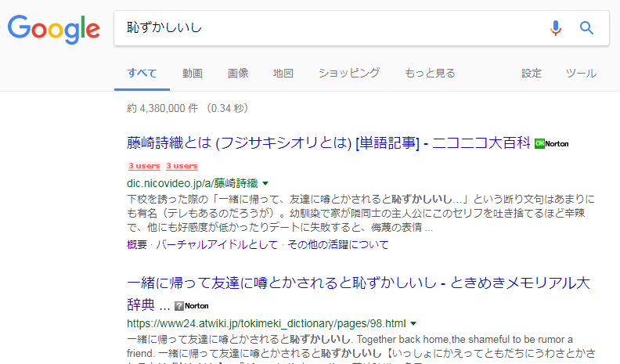Image resolution: width=620 pixels, height=364 pixels.
Task: Open the ツール search tools
Action: (x=581, y=73)
